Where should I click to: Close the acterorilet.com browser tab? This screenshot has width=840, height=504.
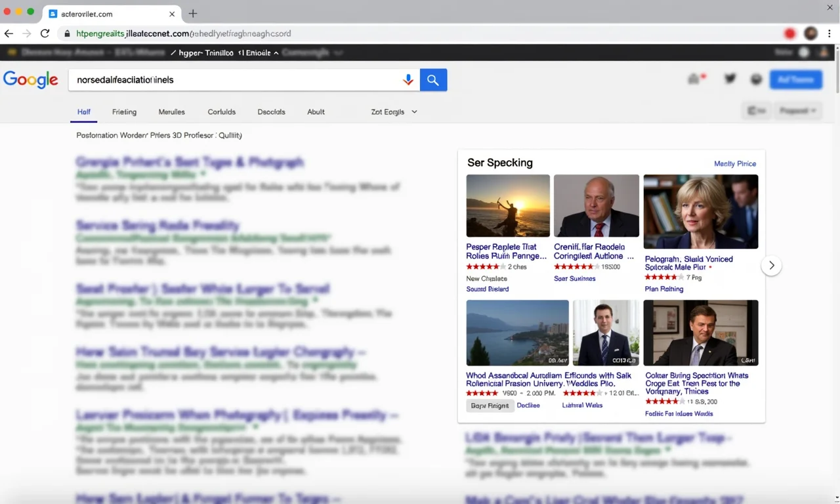pyautogui.click(x=172, y=14)
